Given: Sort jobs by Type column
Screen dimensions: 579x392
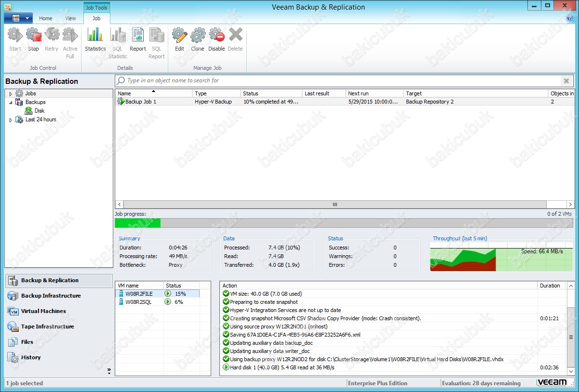Looking at the screenshot, I should [216, 93].
